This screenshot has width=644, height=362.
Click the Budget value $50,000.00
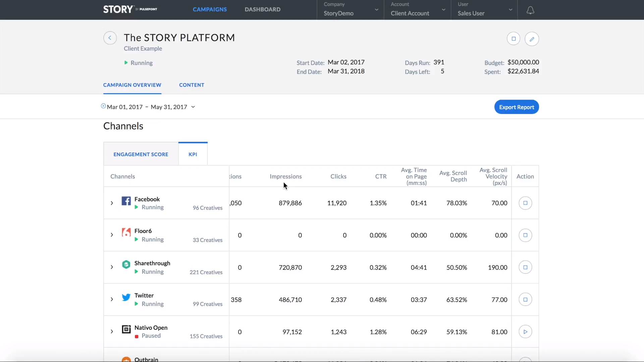click(x=523, y=62)
